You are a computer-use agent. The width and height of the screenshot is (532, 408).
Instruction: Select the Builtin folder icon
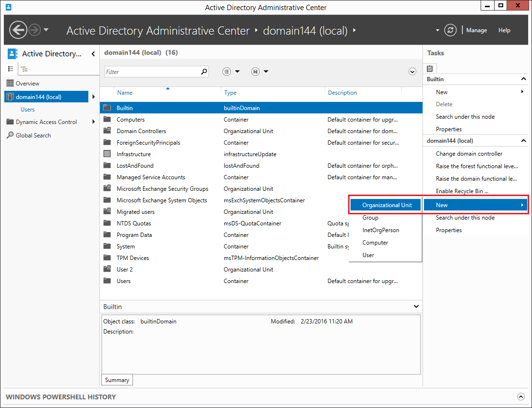click(107, 108)
